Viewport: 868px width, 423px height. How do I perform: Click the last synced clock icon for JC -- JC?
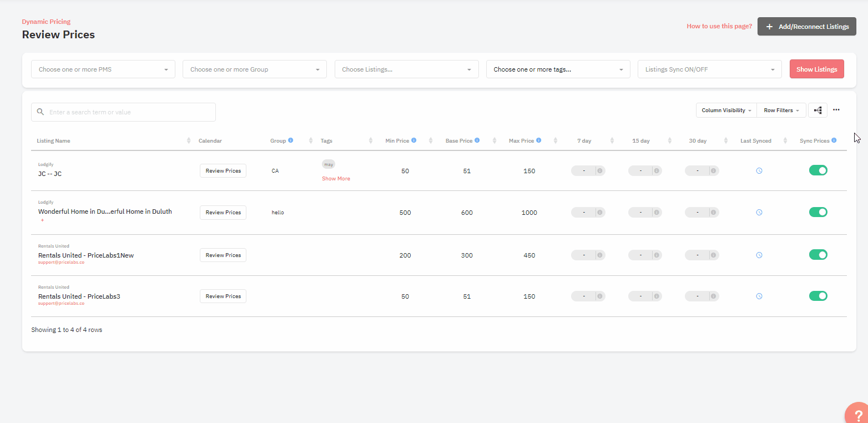[x=759, y=171]
